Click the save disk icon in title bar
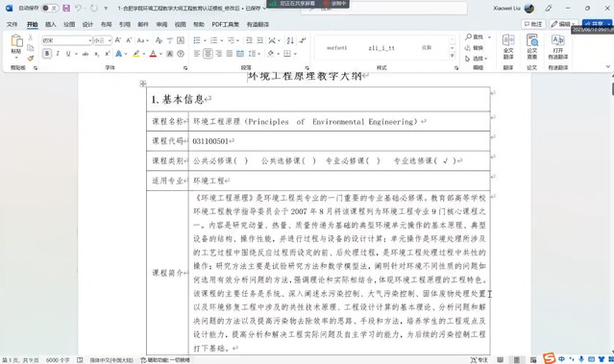The height and width of the screenshot is (364, 614). 66,8
